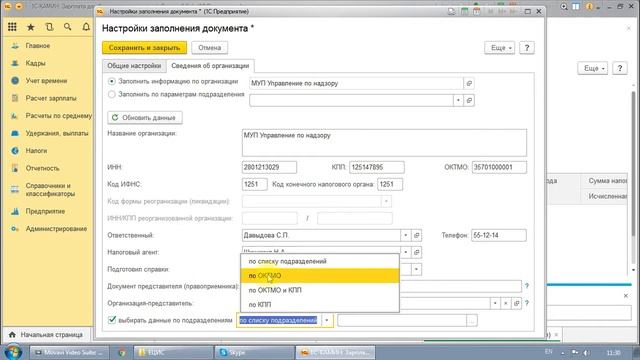Viewport: 640px width, 360px height.
Task: Open the Главное section
Action: [x=38, y=46]
